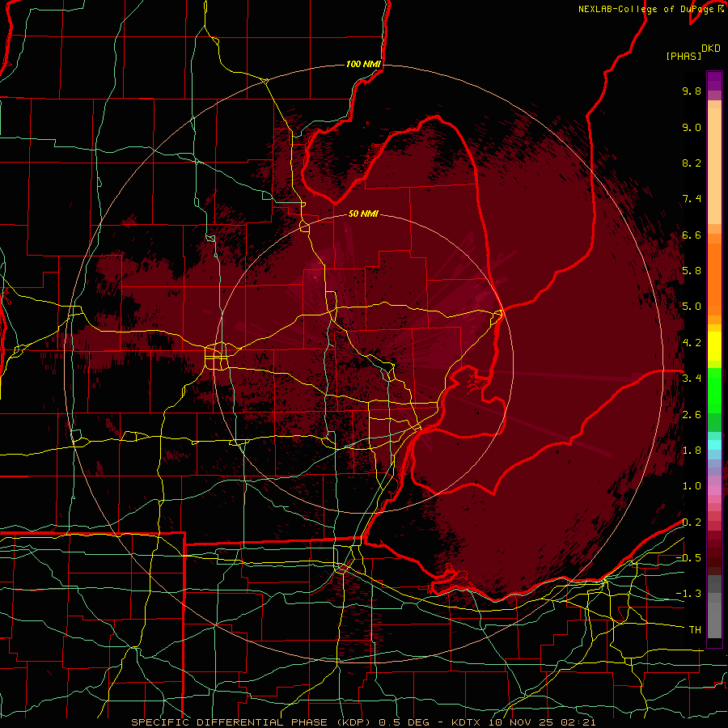728x728 pixels.
Task: Click the 100 NMI range ring label
Action: (363, 64)
